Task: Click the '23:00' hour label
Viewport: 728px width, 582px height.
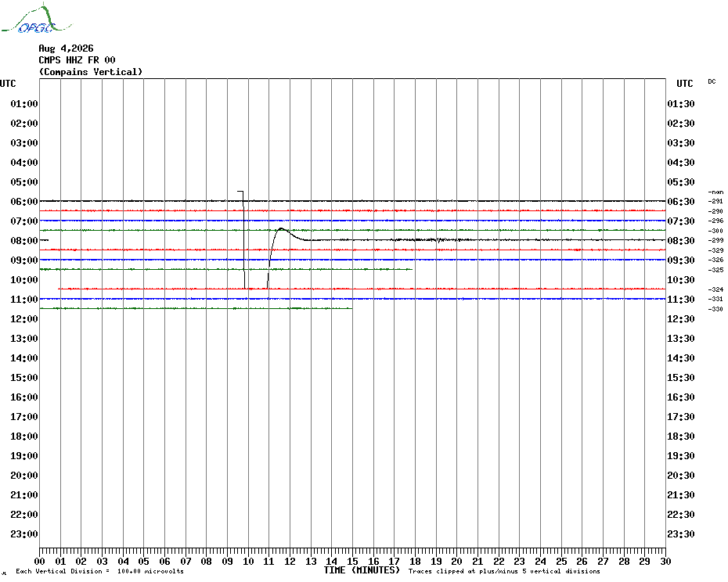Action: tap(24, 533)
